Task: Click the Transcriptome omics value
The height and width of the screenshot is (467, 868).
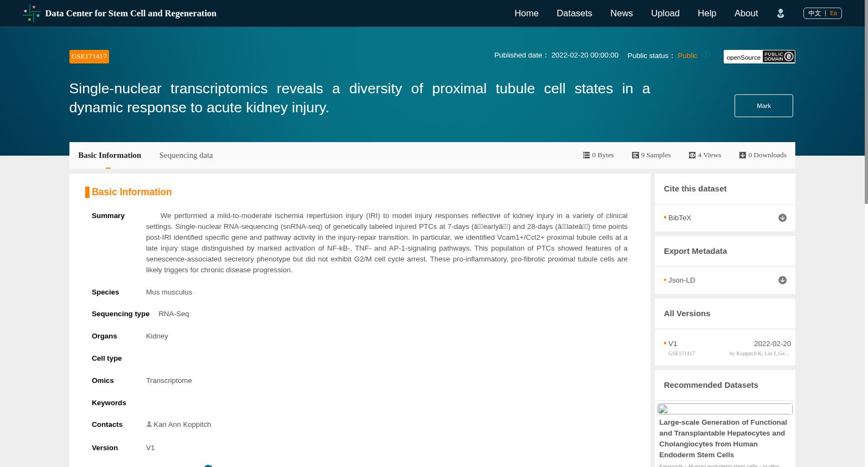Action: [169, 380]
